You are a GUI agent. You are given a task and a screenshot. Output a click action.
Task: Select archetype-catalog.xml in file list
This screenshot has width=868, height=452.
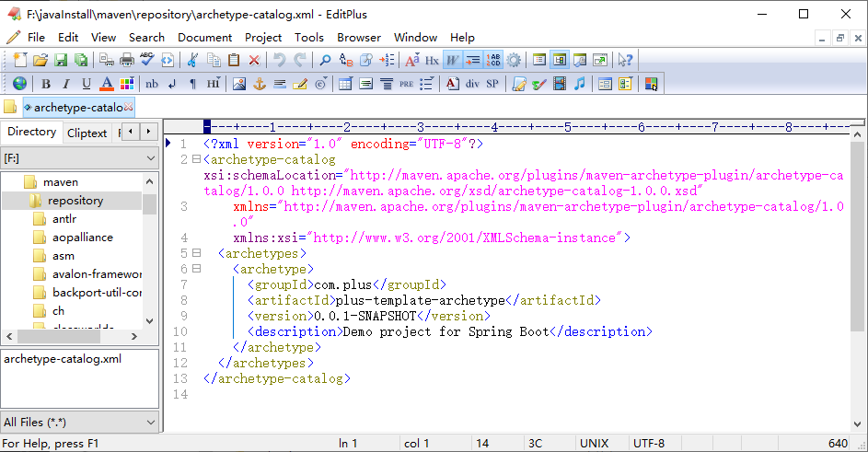point(63,359)
